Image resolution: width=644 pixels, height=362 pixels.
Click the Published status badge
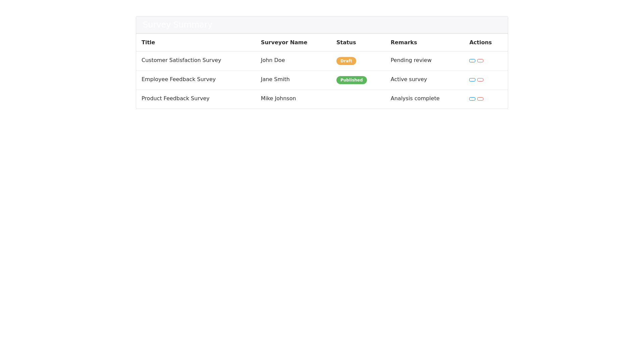352,80
